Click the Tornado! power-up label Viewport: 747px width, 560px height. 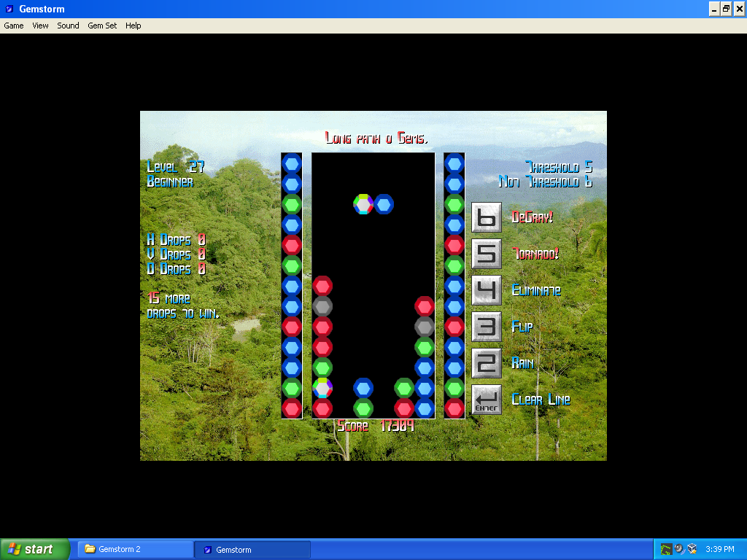(x=535, y=254)
